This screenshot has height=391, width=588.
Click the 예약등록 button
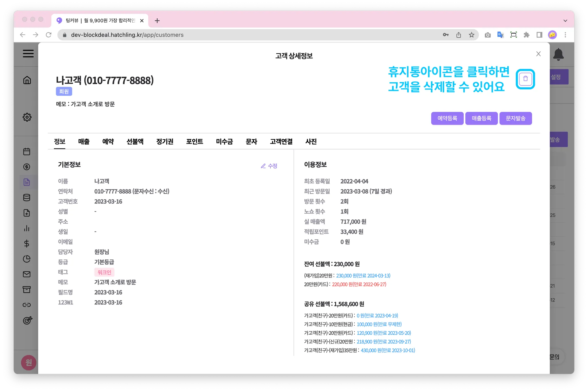[x=447, y=118]
